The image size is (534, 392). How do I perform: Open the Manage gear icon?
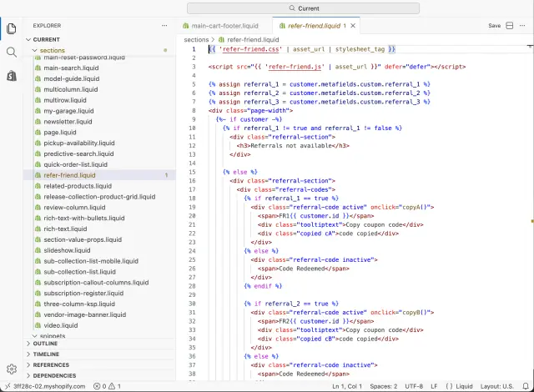click(12, 369)
